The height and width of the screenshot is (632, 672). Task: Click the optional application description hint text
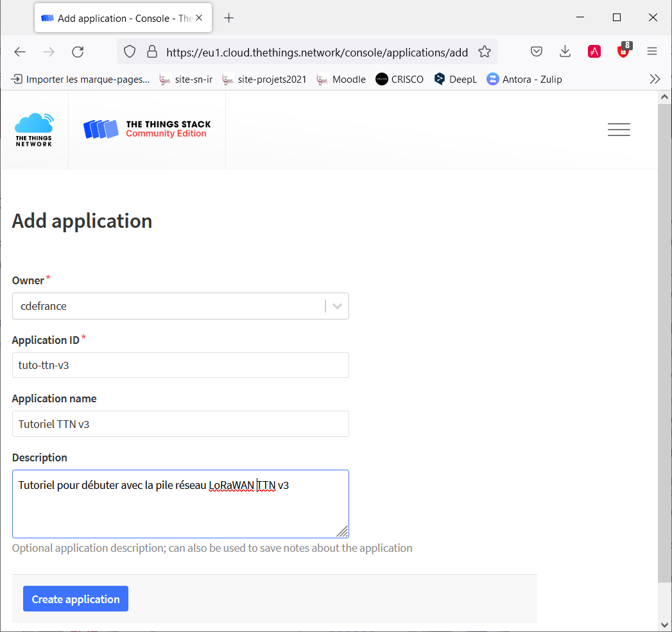pyautogui.click(x=212, y=548)
